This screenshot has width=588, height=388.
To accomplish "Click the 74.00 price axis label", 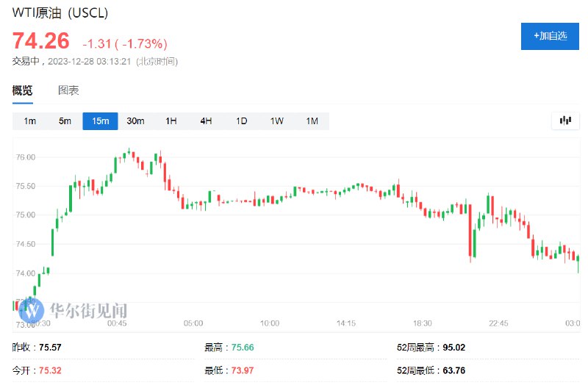I will coord(26,273).
